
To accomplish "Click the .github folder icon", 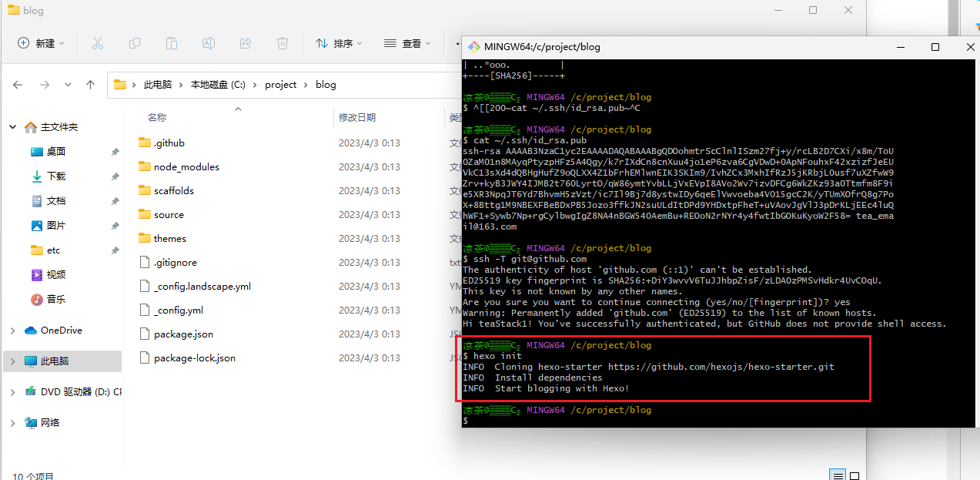I will click(x=145, y=143).
